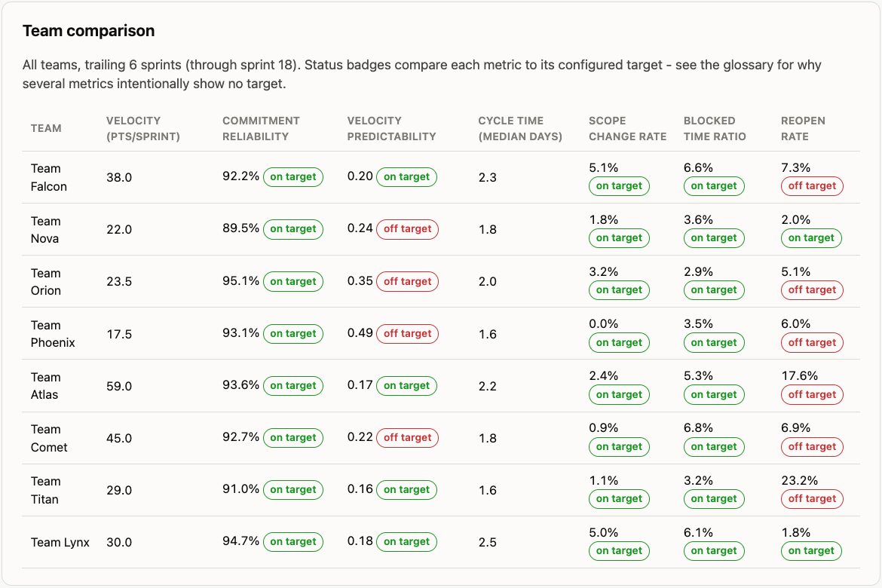Click off-target badge for Phoenix's 0.49 predictability
The height and width of the screenshot is (588, 882).
[x=407, y=333]
